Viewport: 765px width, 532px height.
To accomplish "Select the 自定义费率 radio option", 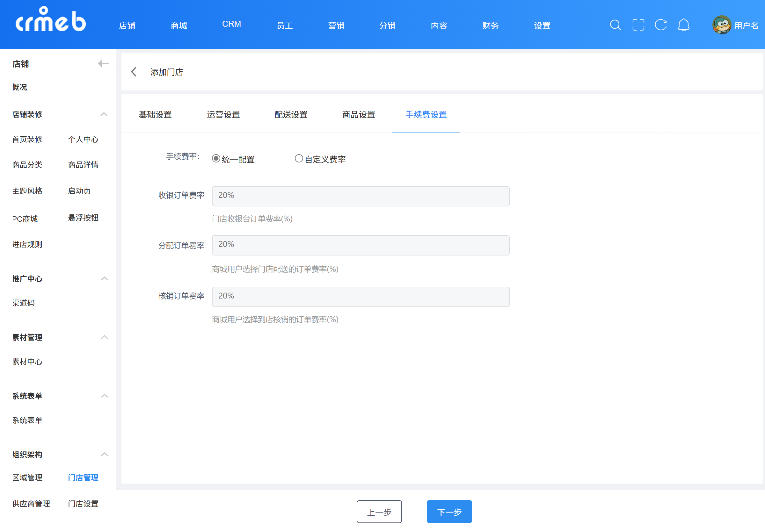I will pos(299,159).
